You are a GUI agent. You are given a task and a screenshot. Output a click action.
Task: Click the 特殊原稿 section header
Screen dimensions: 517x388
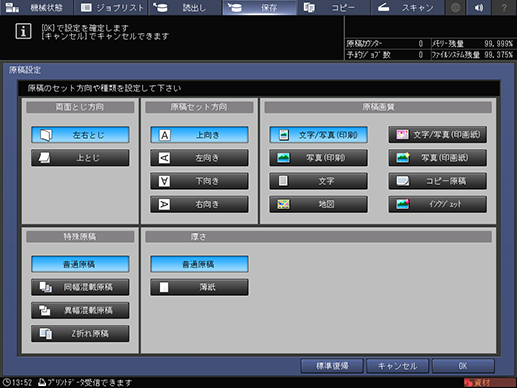tap(80, 237)
